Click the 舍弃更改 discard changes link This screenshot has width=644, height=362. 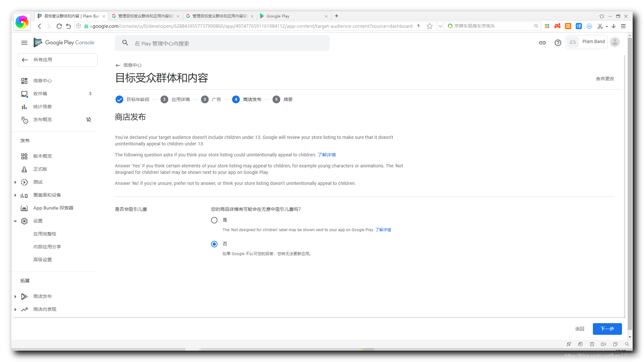tap(605, 79)
